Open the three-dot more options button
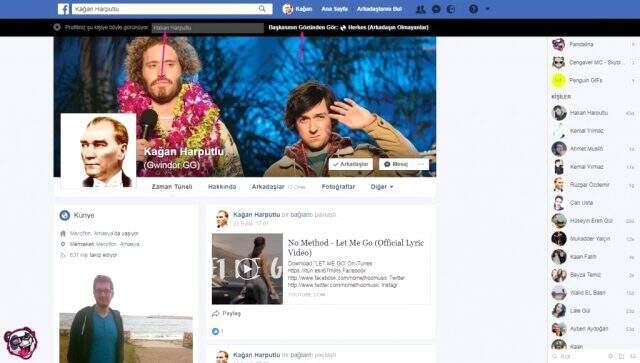The height and width of the screenshot is (363, 640). pyautogui.click(x=421, y=164)
